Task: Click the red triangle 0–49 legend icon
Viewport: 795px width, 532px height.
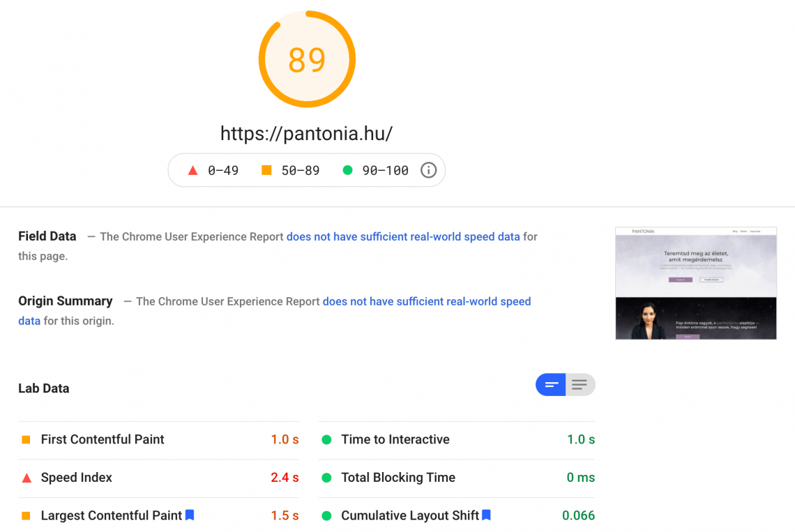Action: (192, 170)
